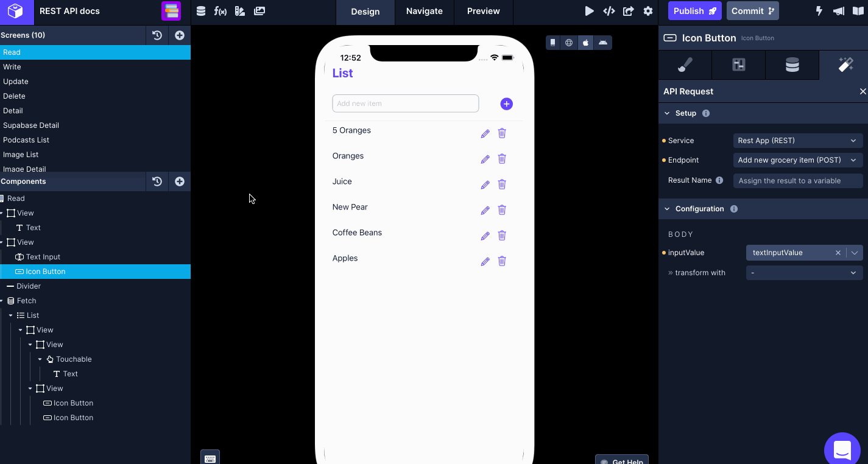Click the keyboard shortcuts icon
This screenshot has width=868, height=464.
pos(210,459)
